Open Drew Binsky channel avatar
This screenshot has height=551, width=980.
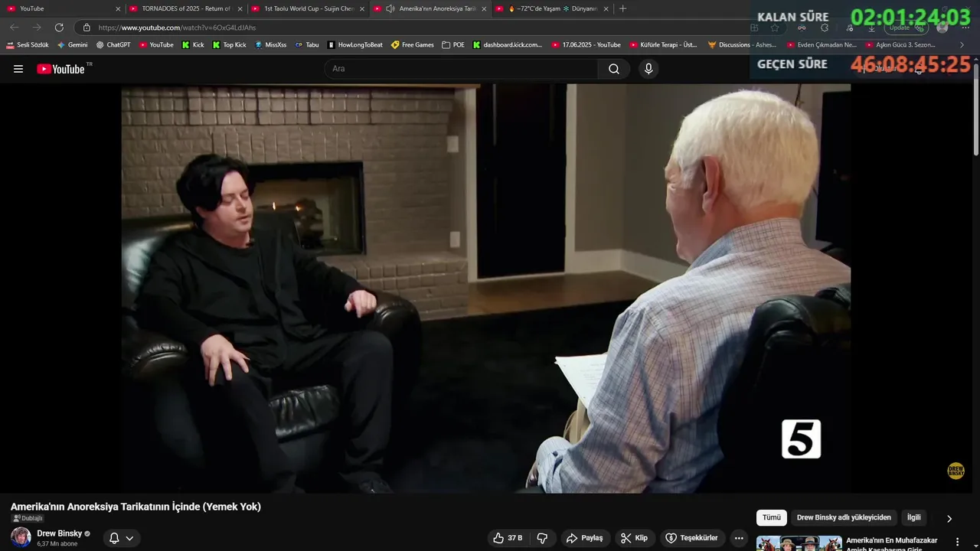click(21, 537)
